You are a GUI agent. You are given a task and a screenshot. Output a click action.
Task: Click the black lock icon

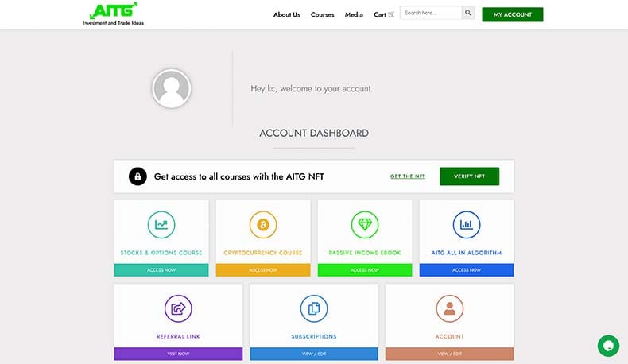pyautogui.click(x=138, y=176)
